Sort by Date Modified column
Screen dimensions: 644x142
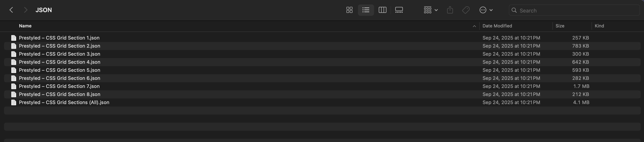497,26
